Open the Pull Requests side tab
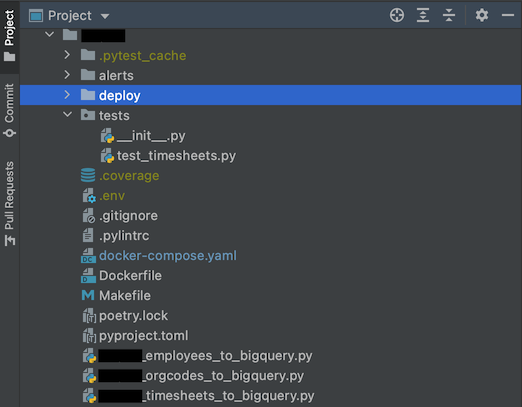The width and height of the screenshot is (522, 407). (9, 204)
